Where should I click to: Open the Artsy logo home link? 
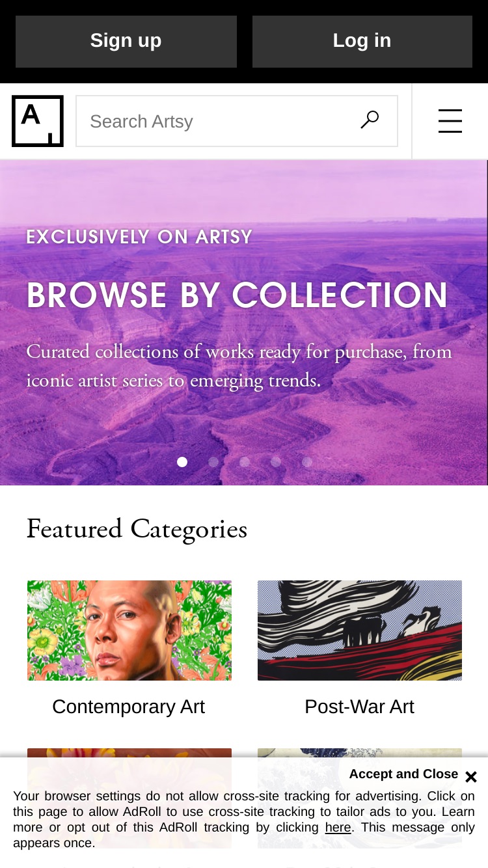pyautogui.click(x=38, y=121)
